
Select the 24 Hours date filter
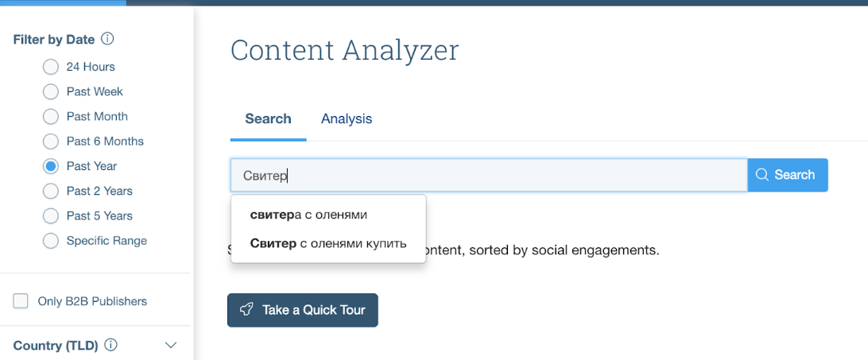(x=51, y=67)
